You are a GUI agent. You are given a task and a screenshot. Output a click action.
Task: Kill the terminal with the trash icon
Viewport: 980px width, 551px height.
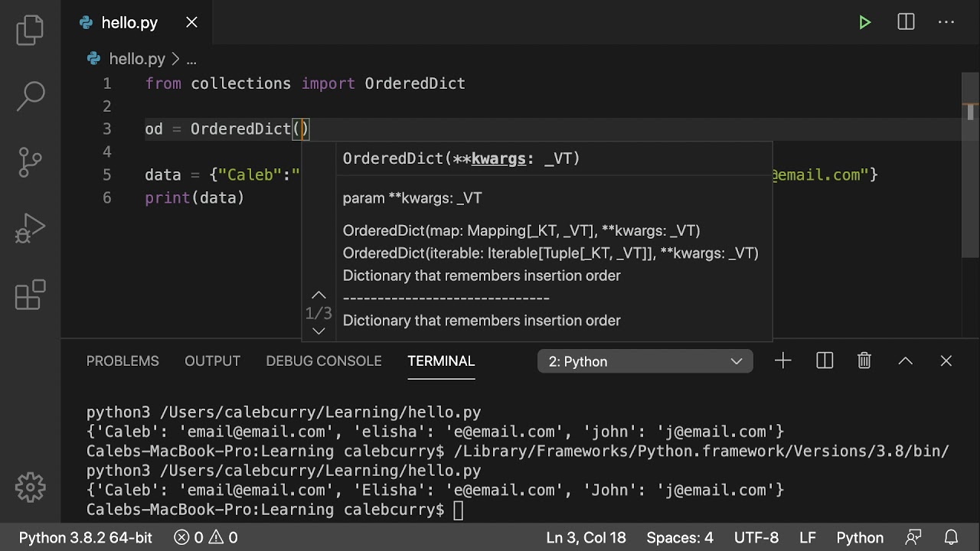click(x=864, y=361)
